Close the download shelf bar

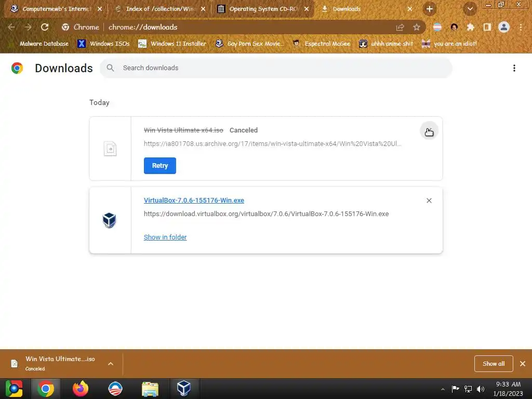(523, 364)
